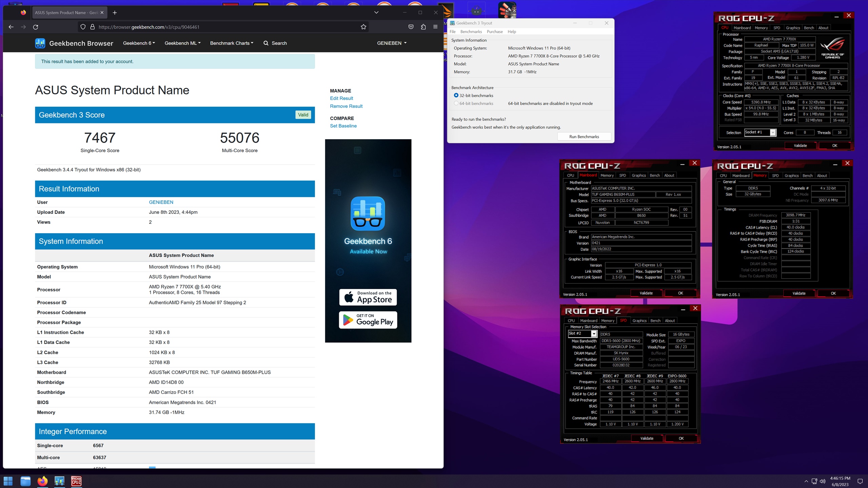This screenshot has width=868, height=488.
Task: Click the Geekbench taskbar icon
Action: click(59, 481)
